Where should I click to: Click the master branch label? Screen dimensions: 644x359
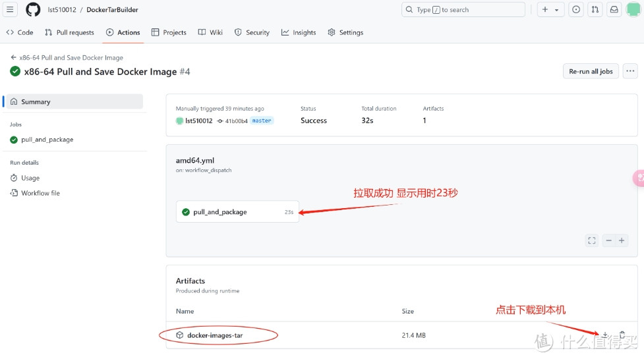click(x=262, y=121)
